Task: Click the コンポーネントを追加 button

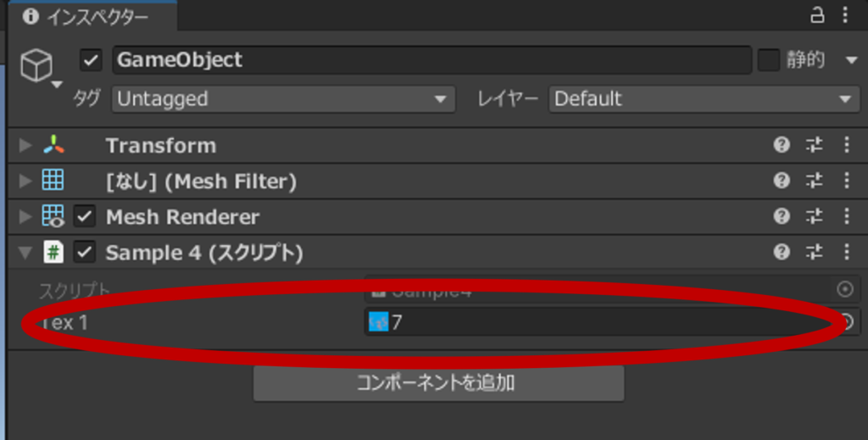Action: 438,383
